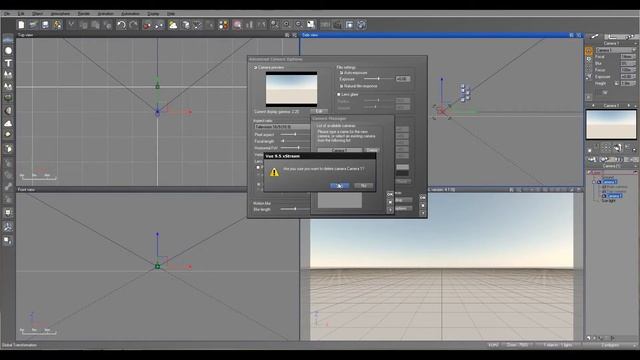This screenshot has height=360, width=640.
Task: Click the bottom-most icon in left toolbar
Action: [x=8, y=240]
